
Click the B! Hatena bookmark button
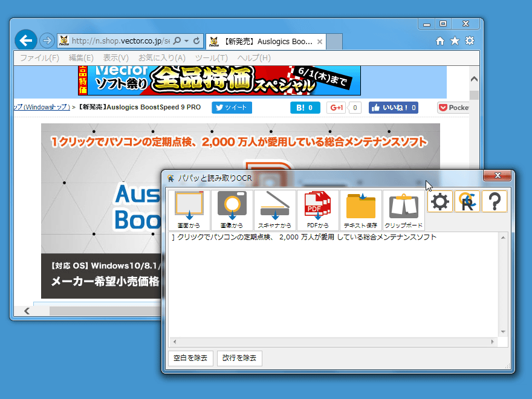point(305,108)
